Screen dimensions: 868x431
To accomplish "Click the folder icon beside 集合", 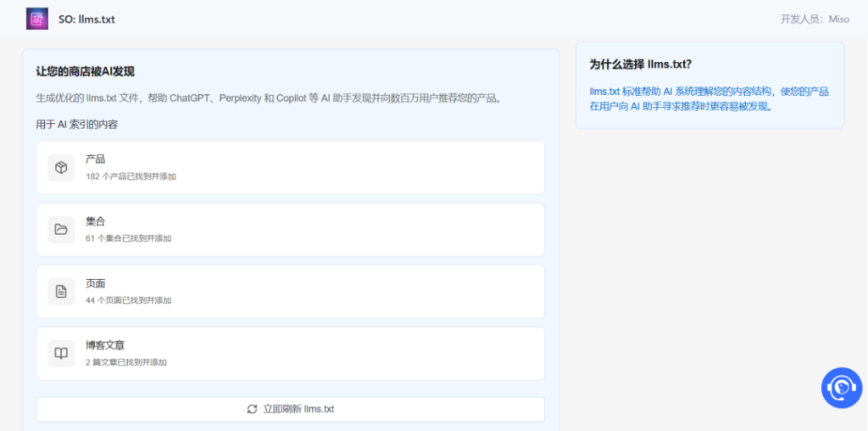I will (61, 229).
